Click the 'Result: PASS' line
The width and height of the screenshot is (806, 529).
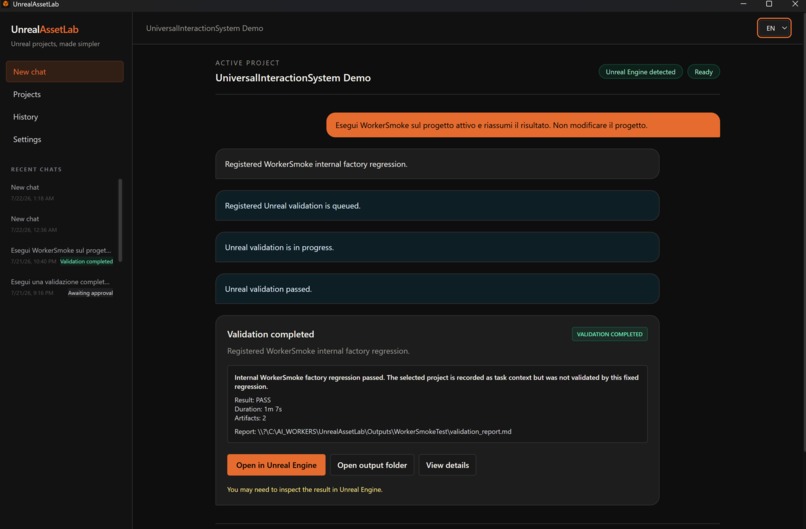coord(252,400)
